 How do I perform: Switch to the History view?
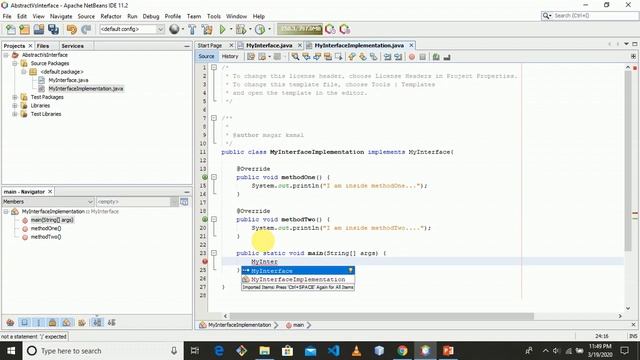(230, 56)
